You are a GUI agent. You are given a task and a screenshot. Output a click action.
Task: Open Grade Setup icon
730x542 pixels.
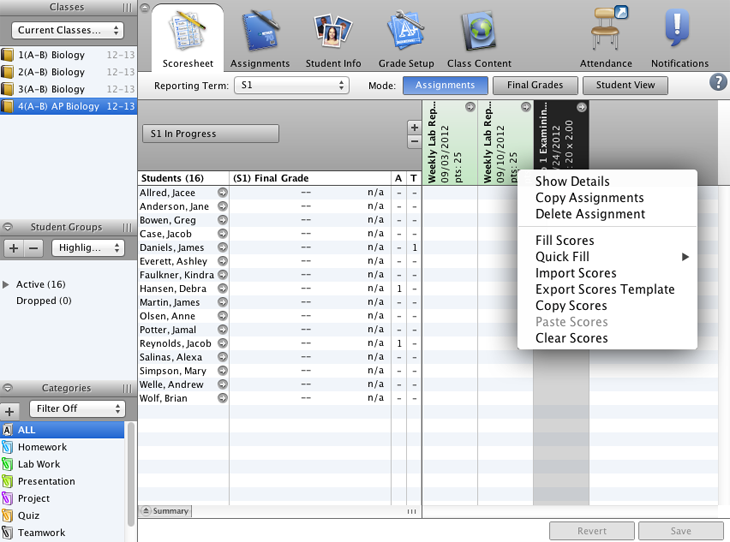(x=406, y=32)
